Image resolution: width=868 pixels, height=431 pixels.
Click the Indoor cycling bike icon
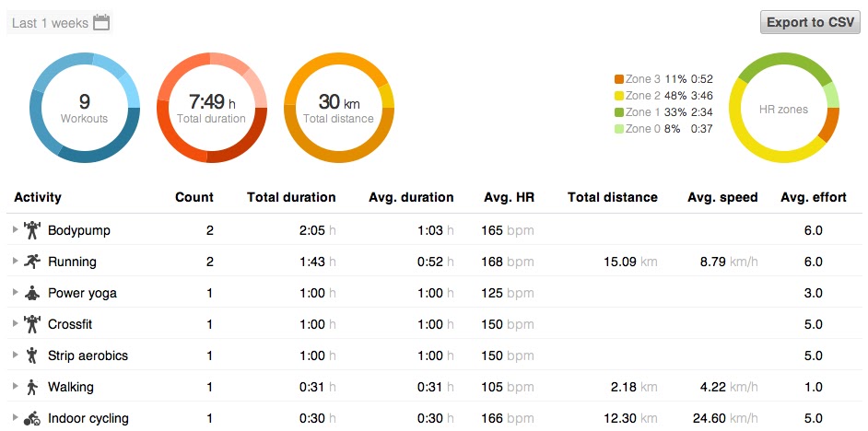[x=32, y=418]
